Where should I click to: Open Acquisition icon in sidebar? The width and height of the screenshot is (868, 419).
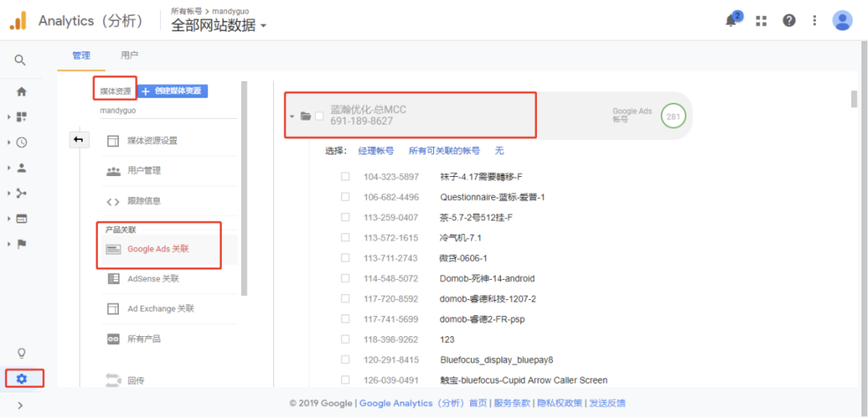[x=22, y=193]
